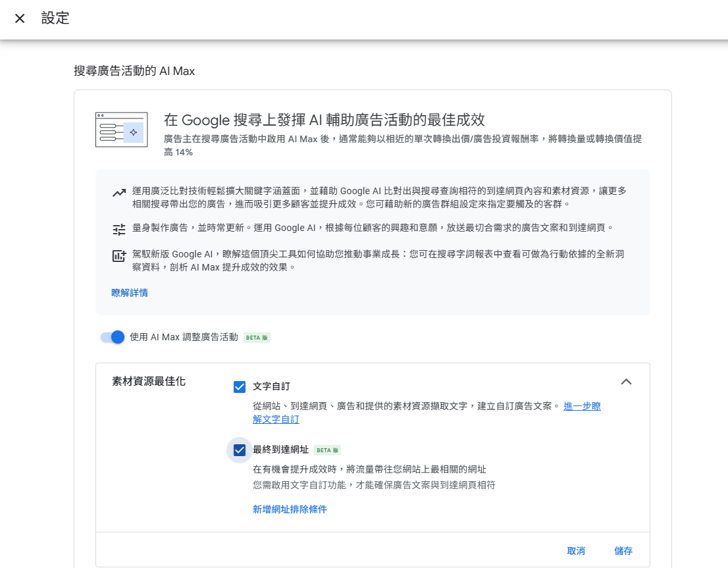This screenshot has height=568, width=728.
Task: Click the BETA 版 badge beside AI Max toggle
Action: pos(257,338)
